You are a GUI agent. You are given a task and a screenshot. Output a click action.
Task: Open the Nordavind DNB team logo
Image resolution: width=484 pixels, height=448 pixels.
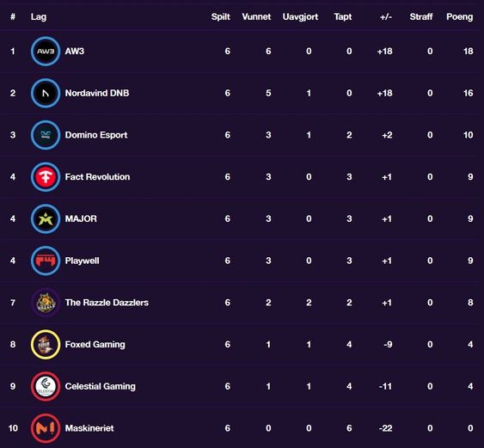coord(46,93)
